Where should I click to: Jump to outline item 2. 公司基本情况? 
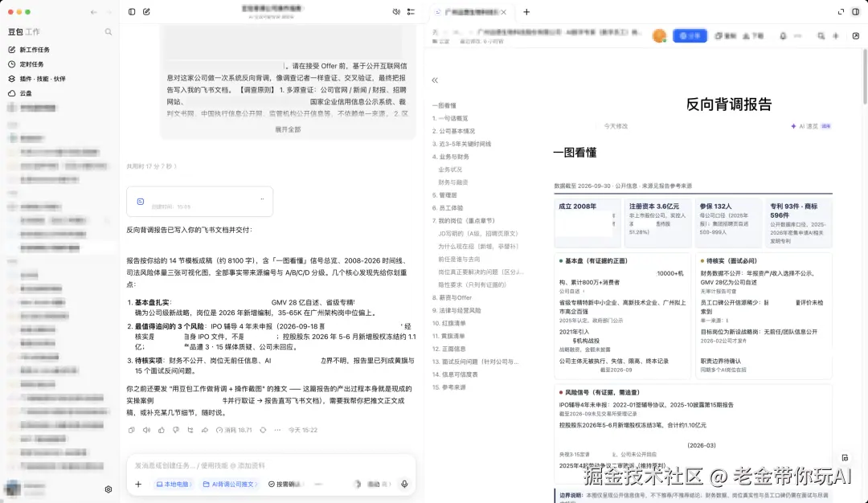pos(453,131)
